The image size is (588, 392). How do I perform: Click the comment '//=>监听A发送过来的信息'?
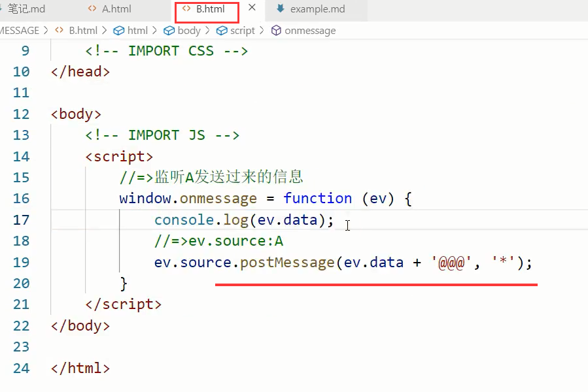(211, 177)
